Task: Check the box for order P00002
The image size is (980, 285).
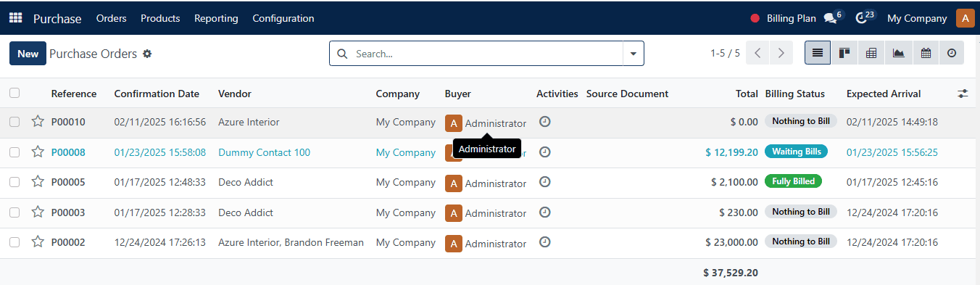Action: [x=14, y=242]
